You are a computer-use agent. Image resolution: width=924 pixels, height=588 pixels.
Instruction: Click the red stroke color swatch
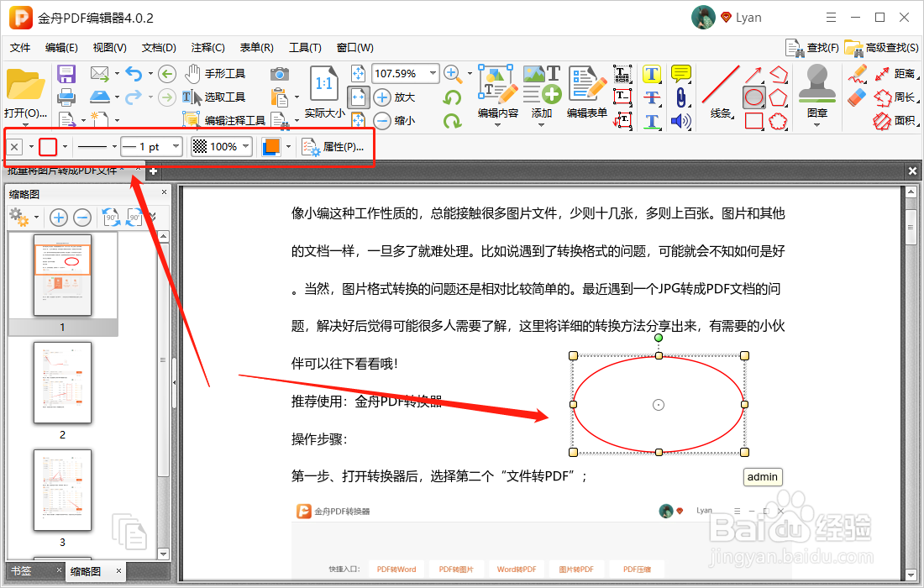[x=48, y=147]
